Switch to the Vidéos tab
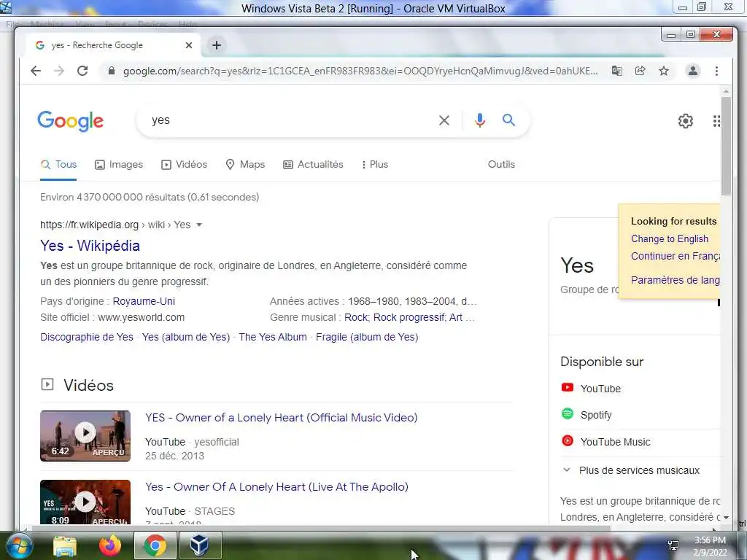 pyautogui.click(x=184, y=164)
